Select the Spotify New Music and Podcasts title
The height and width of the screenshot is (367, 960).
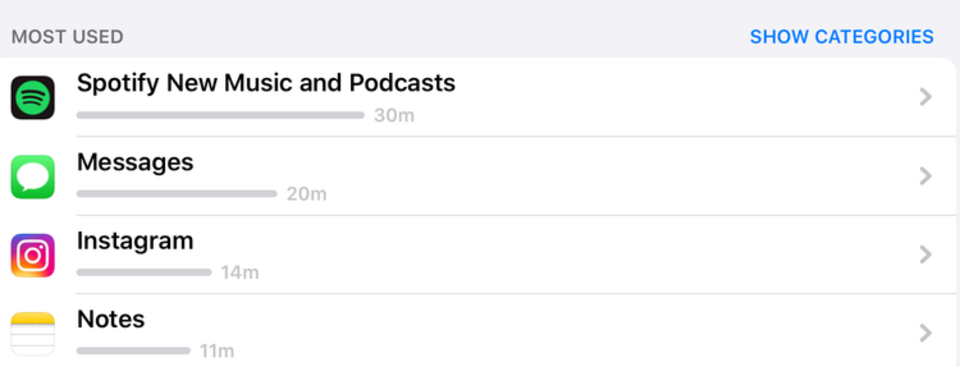(266, 83)
